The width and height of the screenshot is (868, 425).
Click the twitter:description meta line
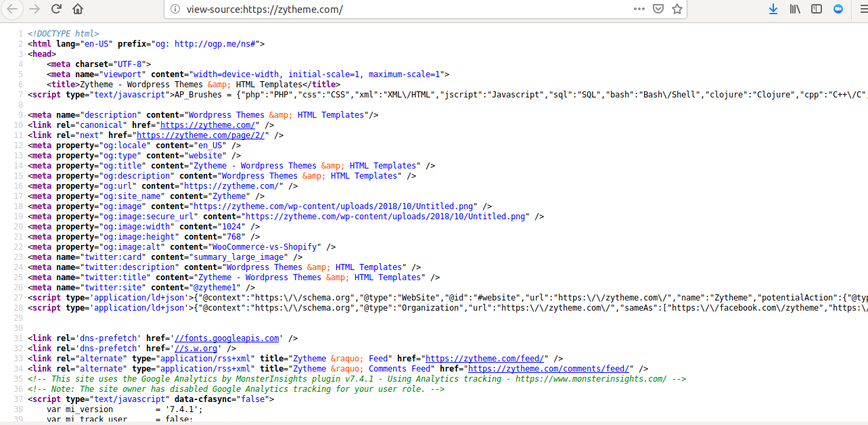click(x=225, y=267)
